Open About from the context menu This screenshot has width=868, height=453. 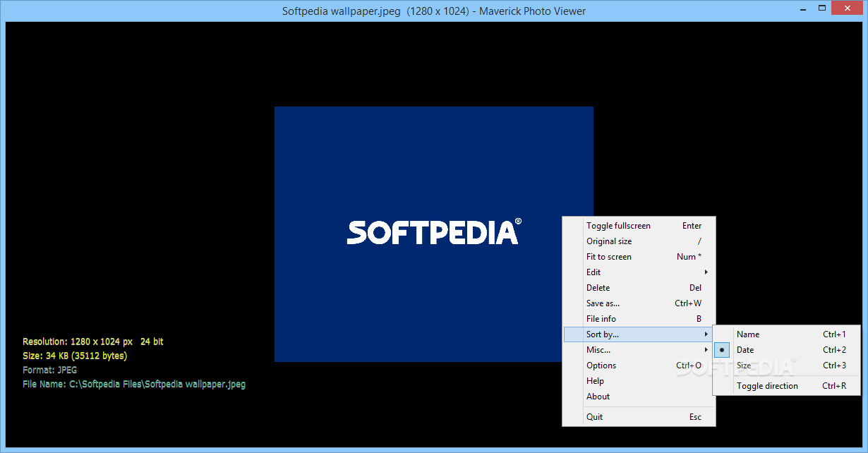coord(639,397)
